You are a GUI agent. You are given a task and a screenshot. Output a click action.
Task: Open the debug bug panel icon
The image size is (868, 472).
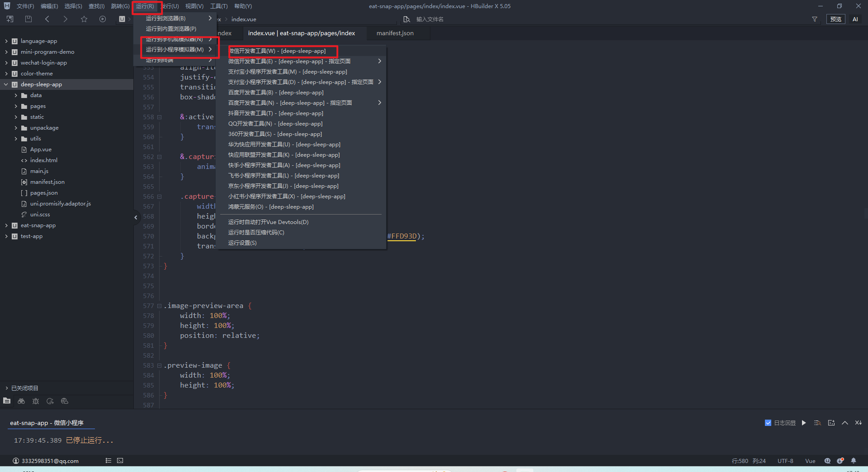(36, 401)
